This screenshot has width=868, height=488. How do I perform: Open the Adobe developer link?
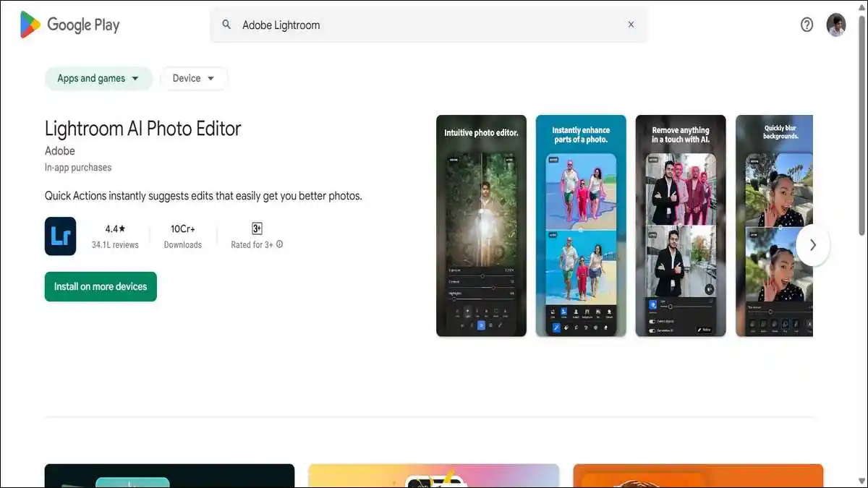59,150
